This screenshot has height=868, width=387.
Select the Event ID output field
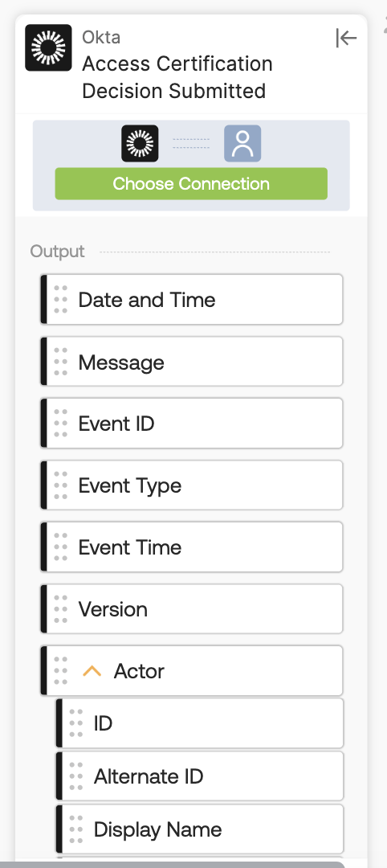pyautogui.click(x=192, y=424)
